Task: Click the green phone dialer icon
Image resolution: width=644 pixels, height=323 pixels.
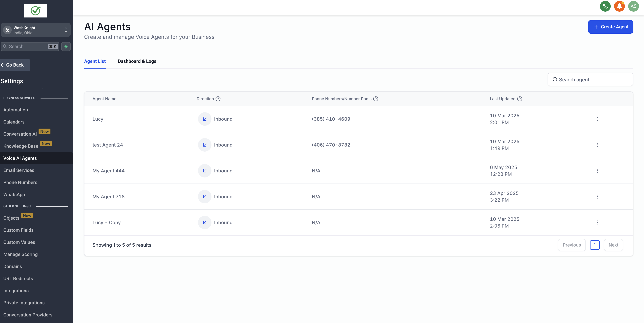Action: pyautogui.click(x=605, y=6)
